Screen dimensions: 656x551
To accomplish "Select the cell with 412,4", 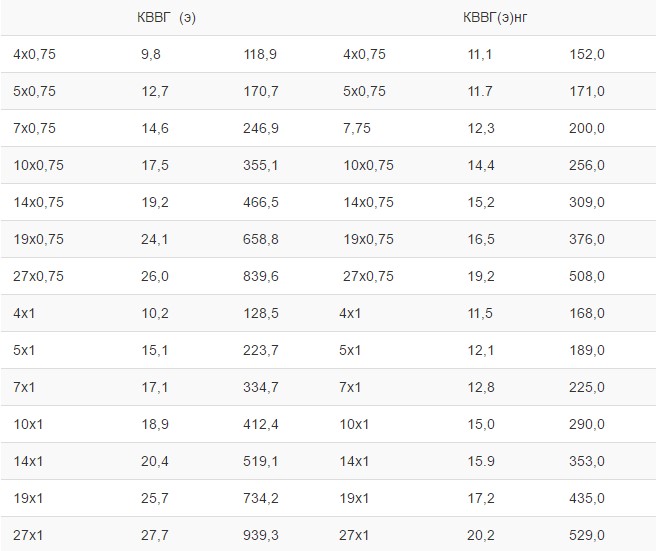I will pos(261,425).
